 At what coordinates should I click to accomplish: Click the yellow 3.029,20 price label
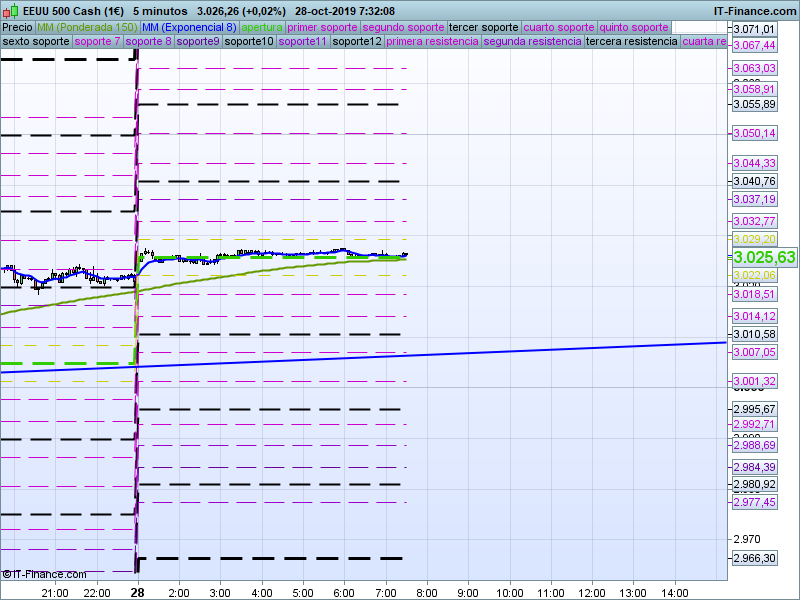[x=754, y=239]
